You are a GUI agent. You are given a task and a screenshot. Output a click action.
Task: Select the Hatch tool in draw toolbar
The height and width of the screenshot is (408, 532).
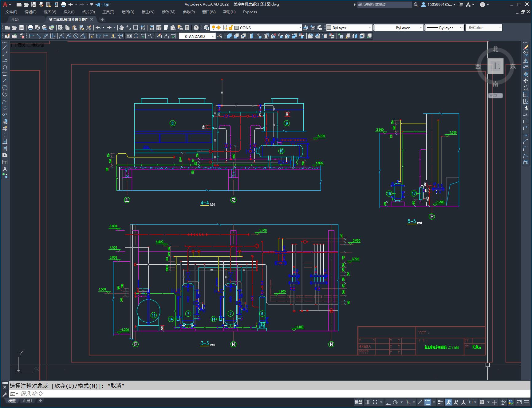coord(5,142)
